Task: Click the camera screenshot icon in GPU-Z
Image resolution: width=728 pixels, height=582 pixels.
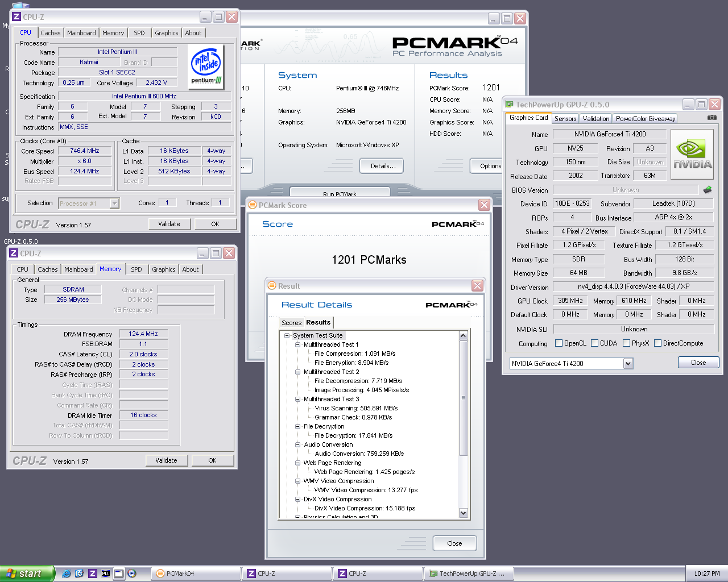Action: click(x=712, y=118)
